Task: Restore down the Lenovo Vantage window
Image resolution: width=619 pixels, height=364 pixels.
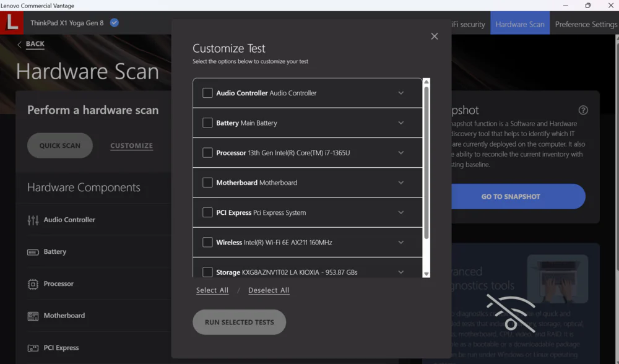Action: click(588, 6)
